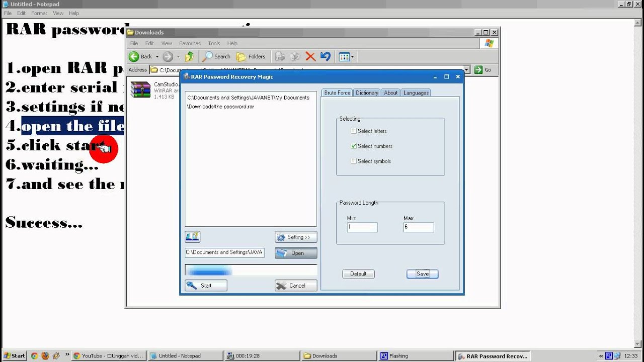Image resolution: width=644 pixels, height=362 pixels.
Task: Toggle the Folders pane in Downloads
Action: click(251, 56)
